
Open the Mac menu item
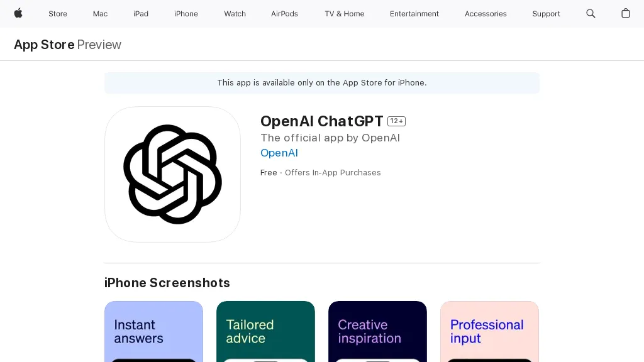101,14
